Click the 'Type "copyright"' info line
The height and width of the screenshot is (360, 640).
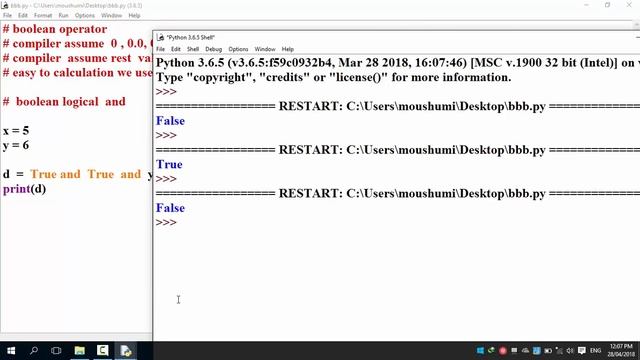pos(333,78)
